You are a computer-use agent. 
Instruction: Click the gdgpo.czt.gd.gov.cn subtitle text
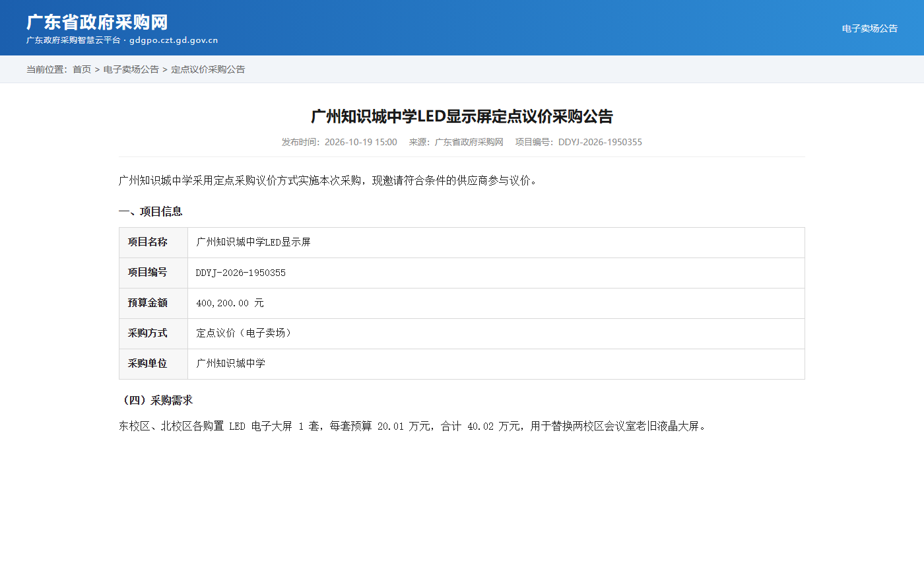tap(174, 40)
